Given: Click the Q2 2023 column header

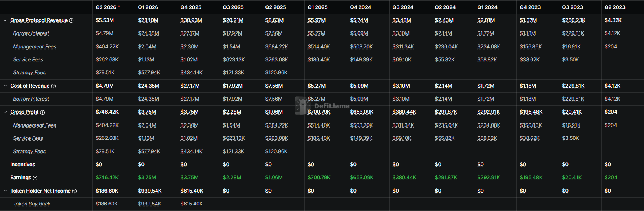Looking at the screenshot, I should click(x=615, y=7).
